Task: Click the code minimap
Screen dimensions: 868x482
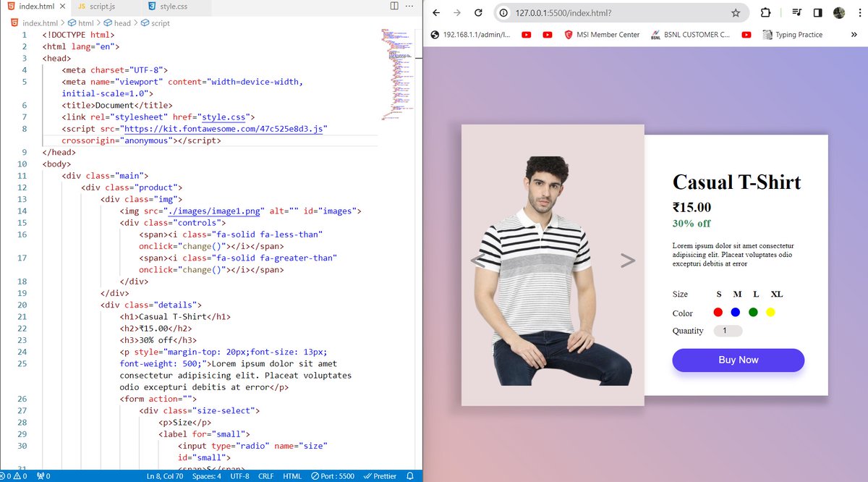Action: [396, 76]
